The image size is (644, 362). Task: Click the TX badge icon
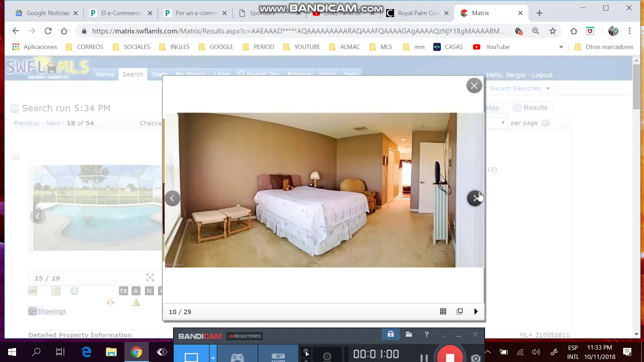123,291
